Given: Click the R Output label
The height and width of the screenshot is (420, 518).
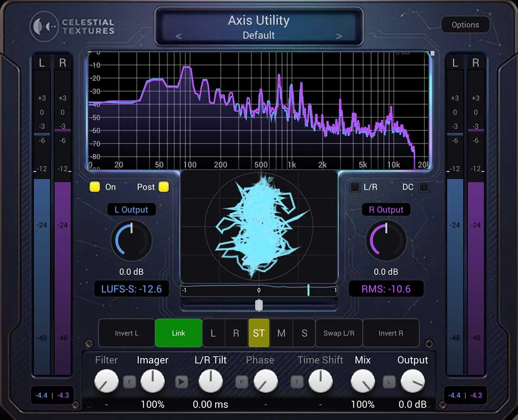Looking at the screenshot, I should coord(386,210).
